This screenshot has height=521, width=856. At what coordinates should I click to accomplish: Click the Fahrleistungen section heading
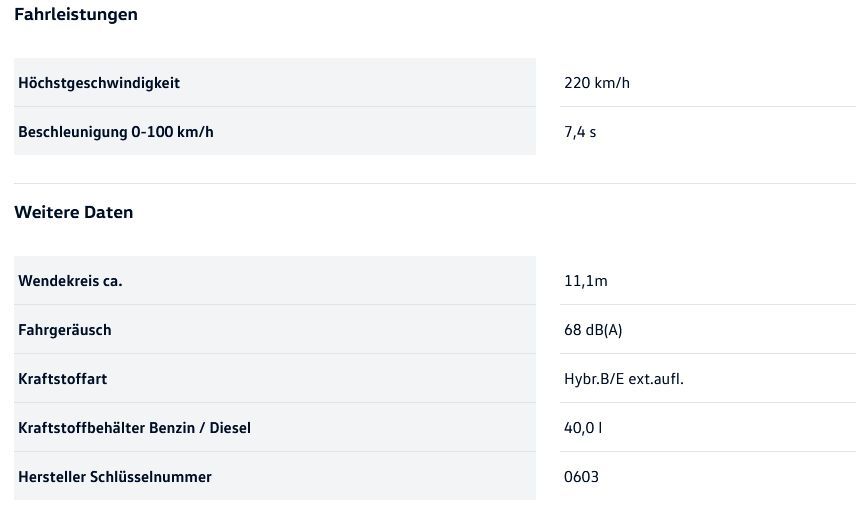76,15
